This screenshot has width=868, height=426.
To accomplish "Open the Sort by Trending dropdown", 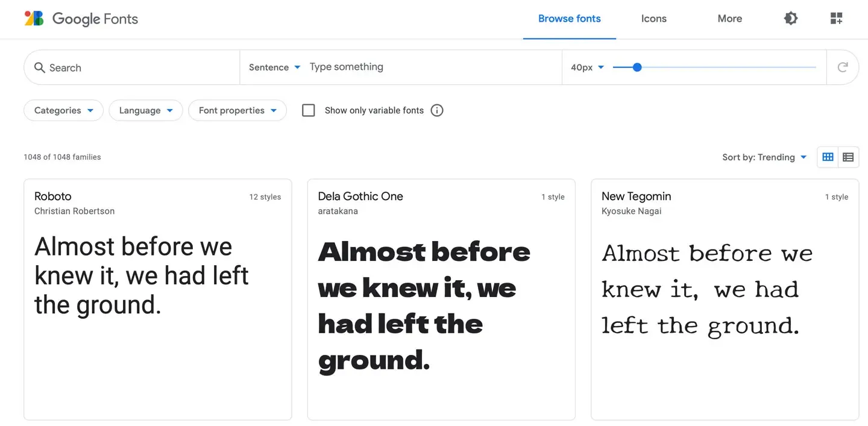I will (x=764, y=157).
